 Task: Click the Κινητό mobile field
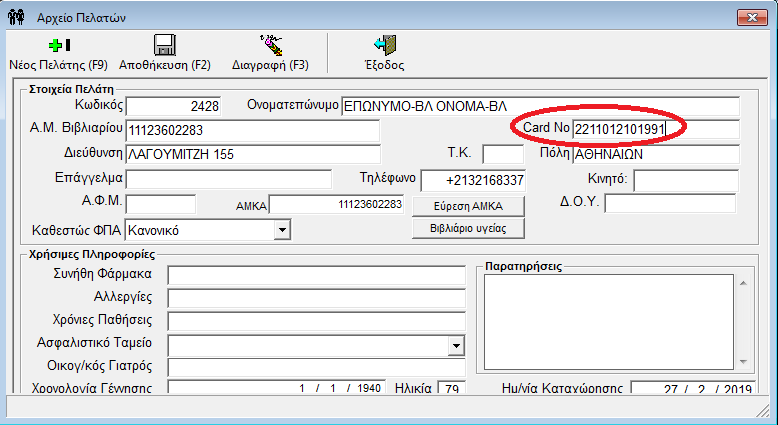coord(686,180)
